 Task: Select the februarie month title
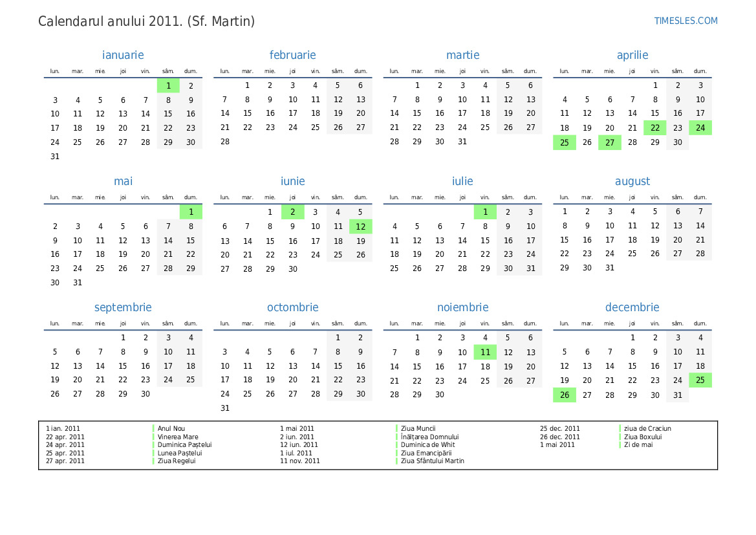pos(292,55)
